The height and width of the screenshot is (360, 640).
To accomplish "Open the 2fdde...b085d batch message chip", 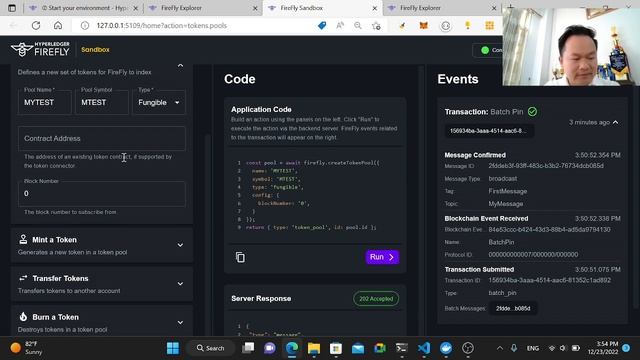I will [x=513, y=308].
